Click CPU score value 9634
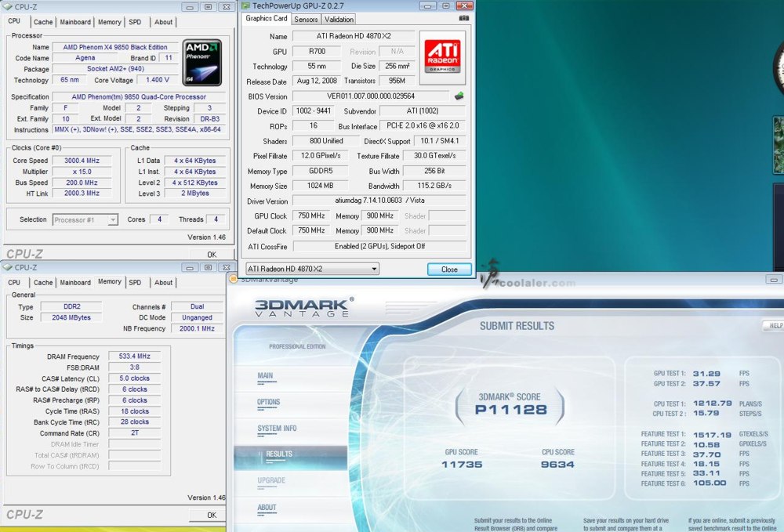Image resolution: width=784 pixels, height=532 pixels. [557, 465]
